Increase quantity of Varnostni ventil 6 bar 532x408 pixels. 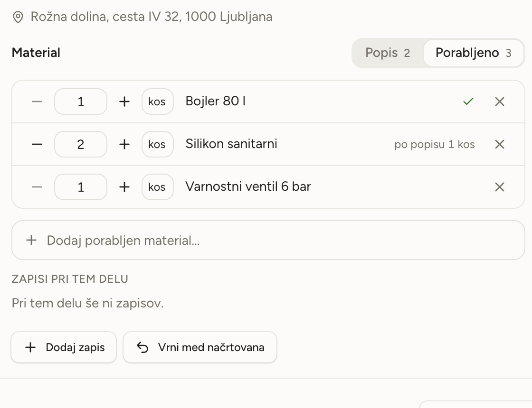(124, 187)
